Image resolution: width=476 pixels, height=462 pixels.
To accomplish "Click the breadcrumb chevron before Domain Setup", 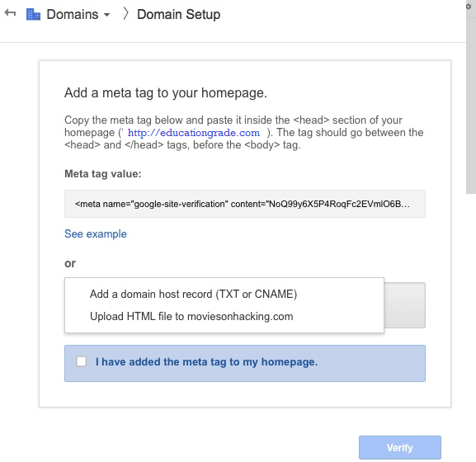I will point(126,14).
